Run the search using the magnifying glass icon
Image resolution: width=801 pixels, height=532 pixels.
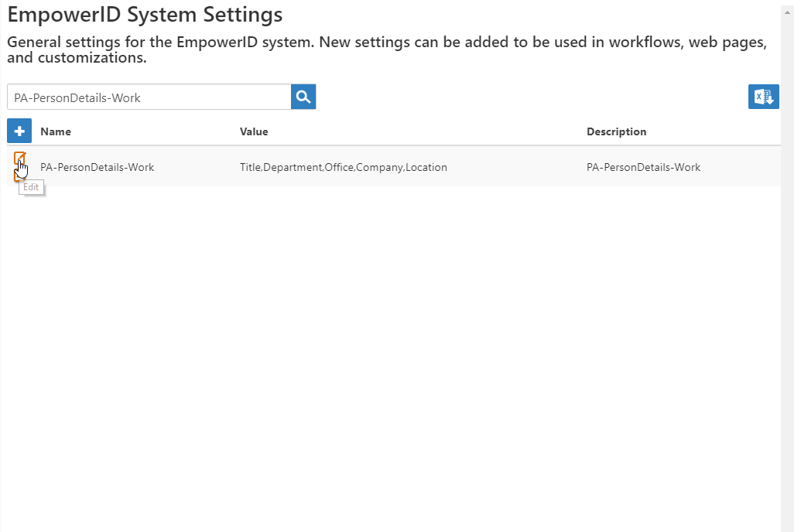tap(303, 96)
